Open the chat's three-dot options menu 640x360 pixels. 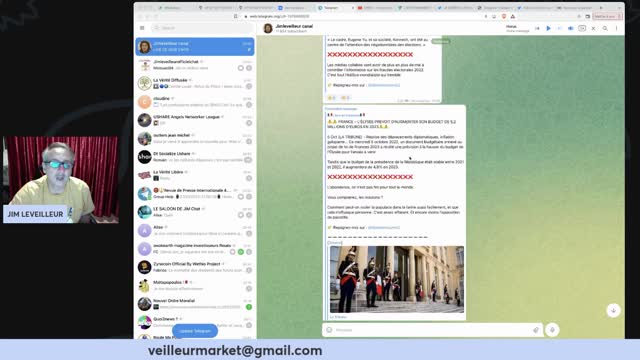click(616, 28)
